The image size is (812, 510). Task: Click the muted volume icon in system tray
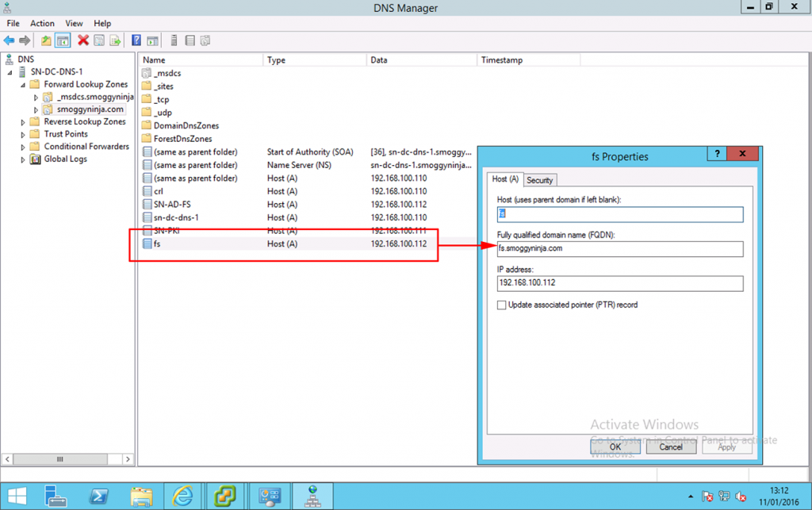[x=741, y=496]
